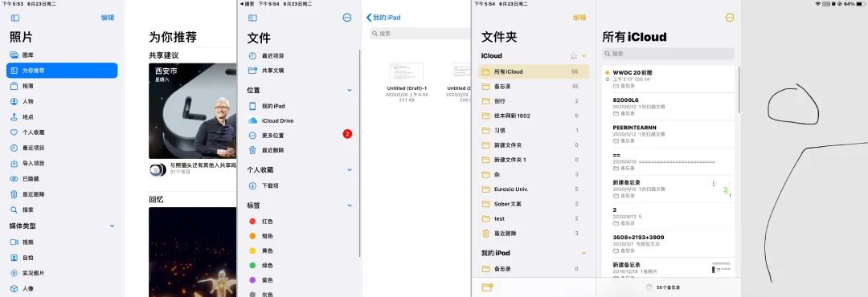Open Eurasia Univ. folder in Notes
The width and height of the screenshot is (868, 297).
click(x=534, y=189)
